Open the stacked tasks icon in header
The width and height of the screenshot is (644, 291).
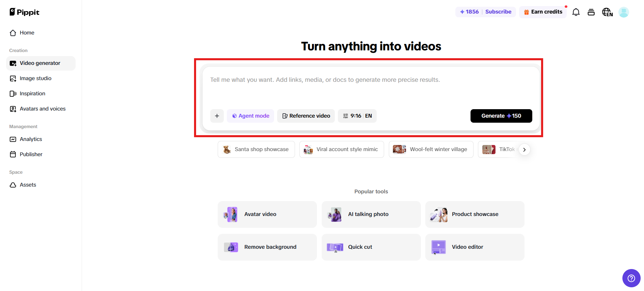[591, 12]
